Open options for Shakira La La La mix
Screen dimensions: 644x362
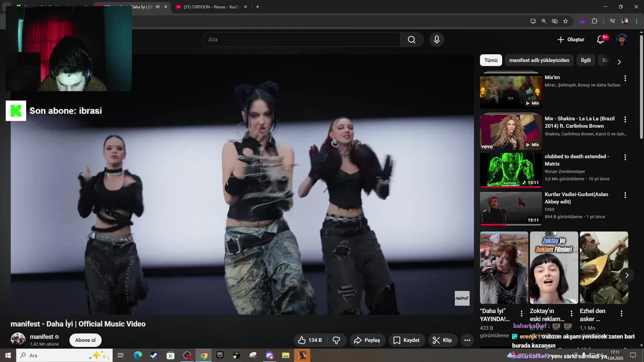coord(625,120)
